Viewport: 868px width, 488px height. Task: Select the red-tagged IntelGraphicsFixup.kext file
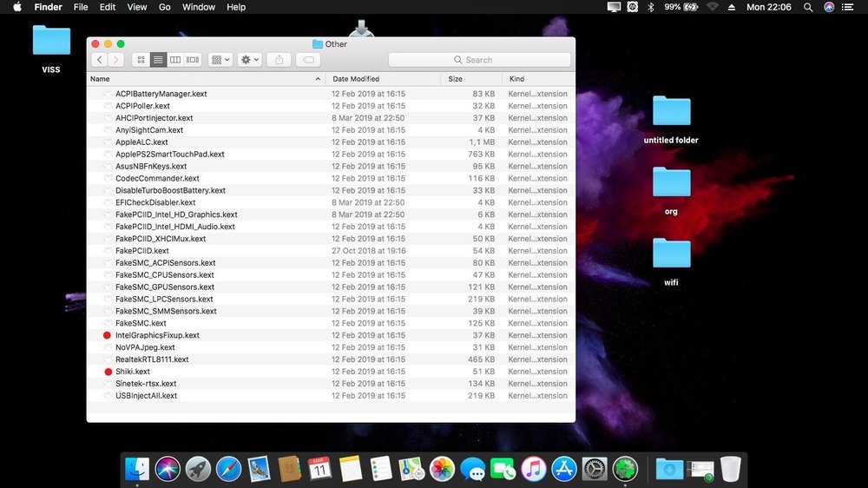pos(157,335)
